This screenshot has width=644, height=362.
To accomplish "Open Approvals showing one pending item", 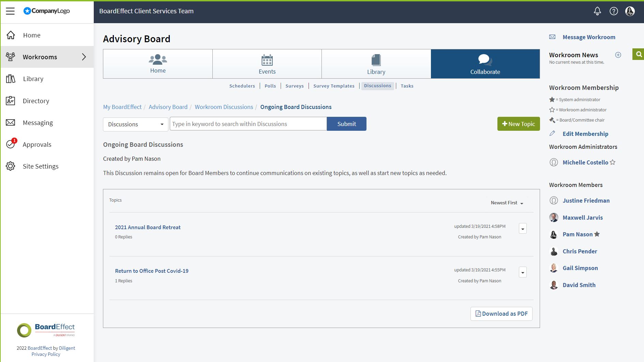I will (37, 144).
